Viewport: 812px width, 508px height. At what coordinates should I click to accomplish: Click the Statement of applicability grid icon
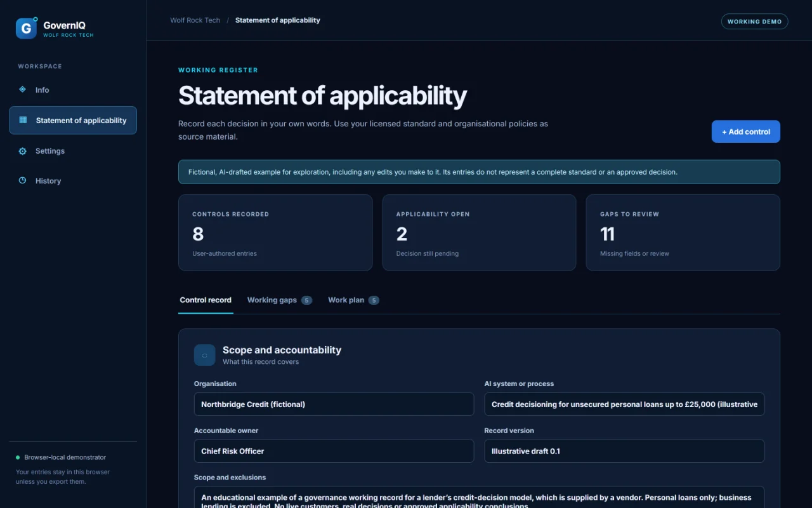[x=23, y=120]
